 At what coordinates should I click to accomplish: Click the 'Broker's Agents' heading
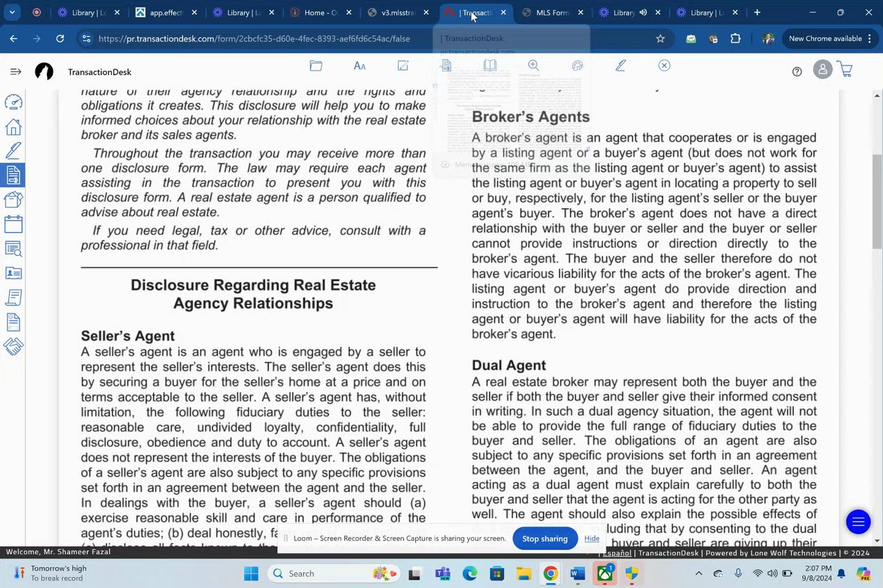[x=530, y=116]
